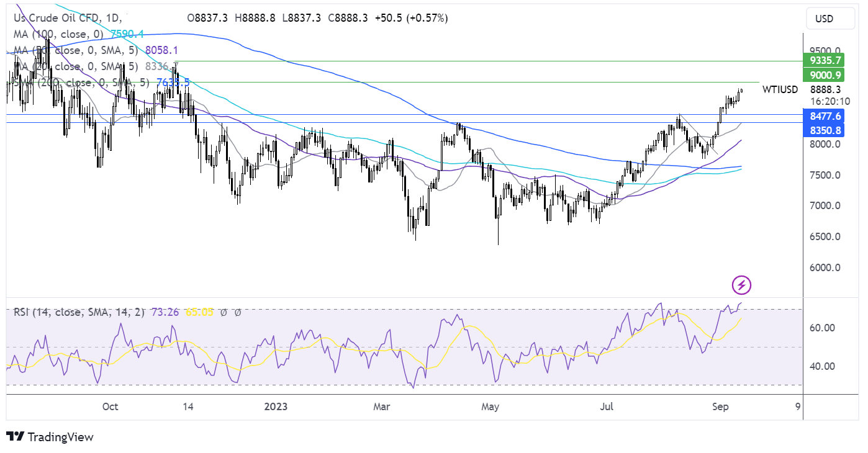Click the 6000.0 price axis label
This screenshot has width=868, height=453.
826,267
